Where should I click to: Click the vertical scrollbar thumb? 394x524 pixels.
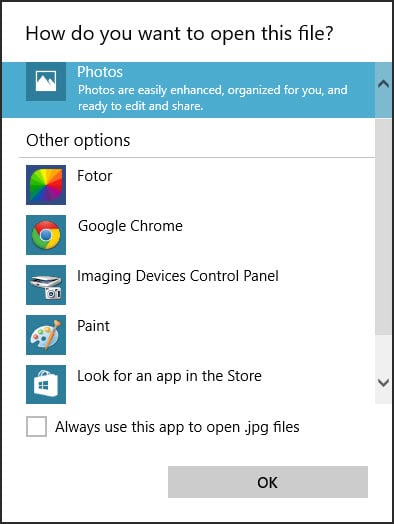(x=383, y=226)
